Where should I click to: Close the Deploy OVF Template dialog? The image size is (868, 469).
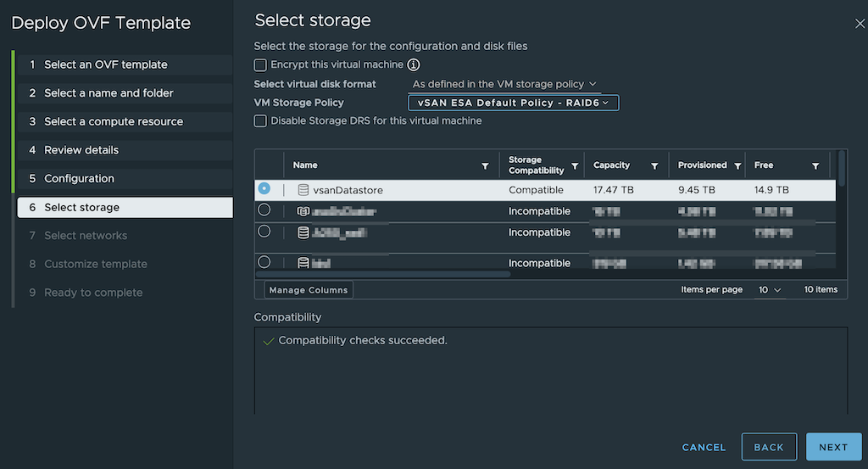coord(860,24)
